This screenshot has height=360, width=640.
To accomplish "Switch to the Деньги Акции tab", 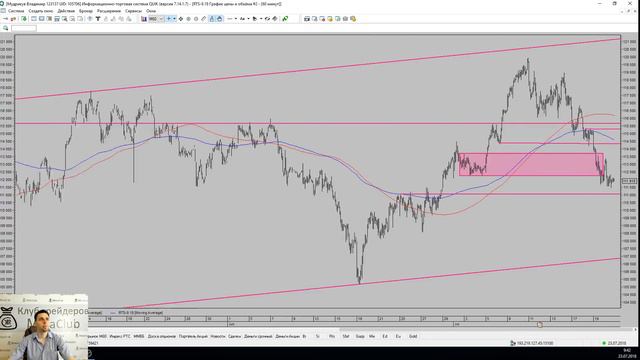I will point(288,336).
